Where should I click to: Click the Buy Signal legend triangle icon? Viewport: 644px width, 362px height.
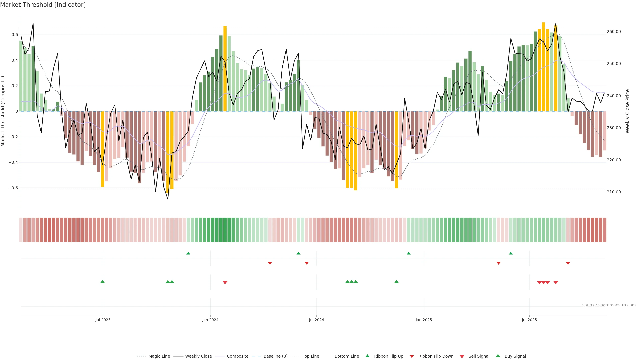(498, 356)
